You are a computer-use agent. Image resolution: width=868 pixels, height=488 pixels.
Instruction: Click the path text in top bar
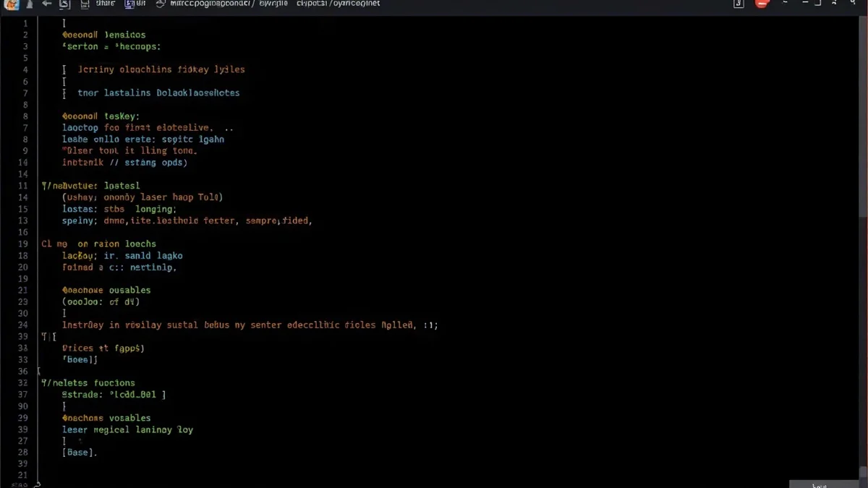275,4
